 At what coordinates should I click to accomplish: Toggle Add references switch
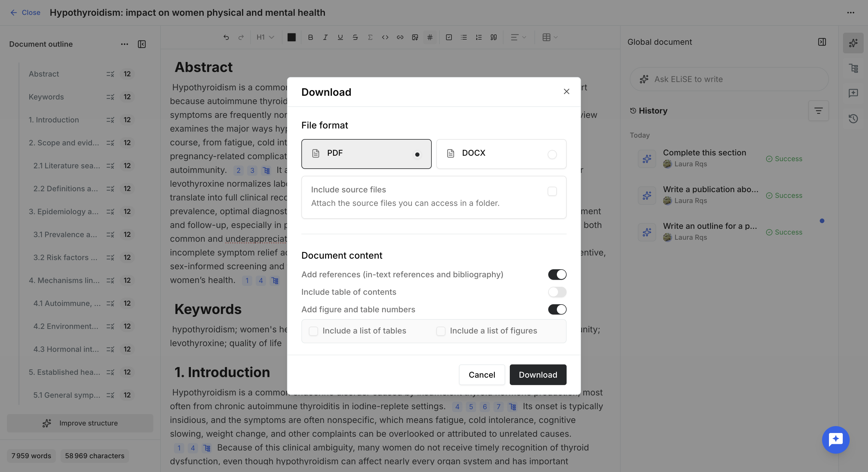557,275
